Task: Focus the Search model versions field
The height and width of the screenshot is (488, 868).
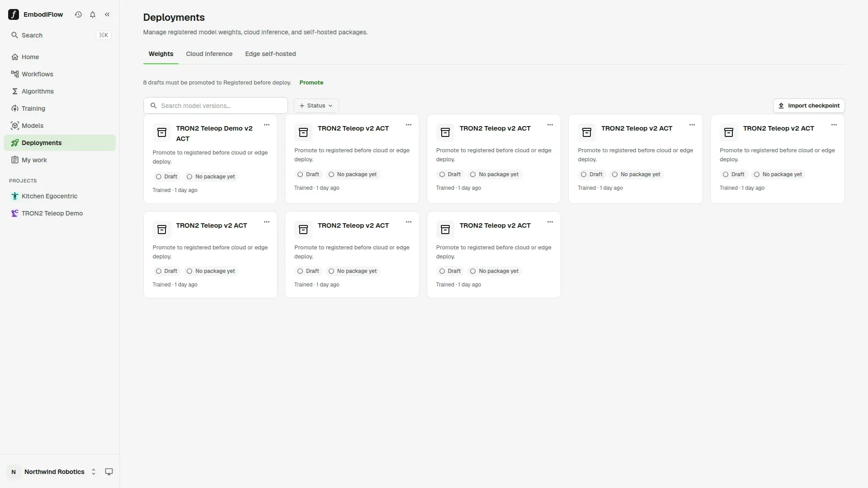Action: tap(216, 106)
